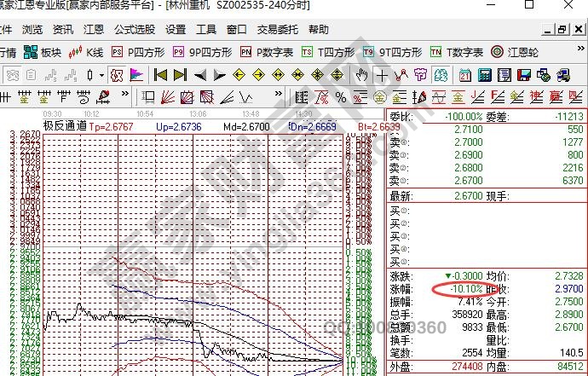The width and height of the screenshot is (588, 376).
Task: Select the Gann fan lines tool
Action: (x=168, y=96)
